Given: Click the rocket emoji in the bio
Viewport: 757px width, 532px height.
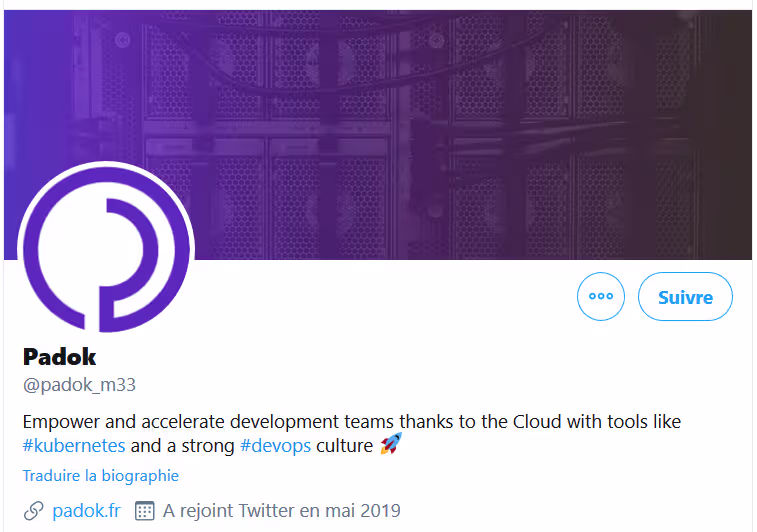Looking at the screenshot, I should click(390, 445).
